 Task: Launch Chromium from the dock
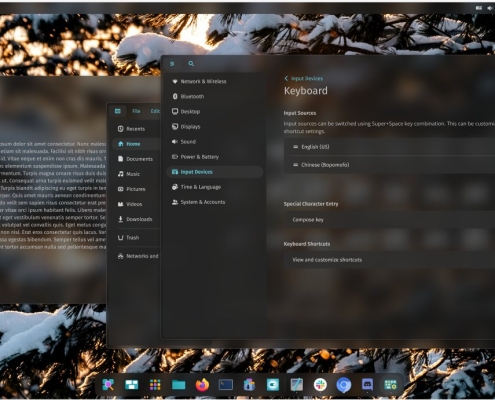pyautogui.click(x=343, y=385)
